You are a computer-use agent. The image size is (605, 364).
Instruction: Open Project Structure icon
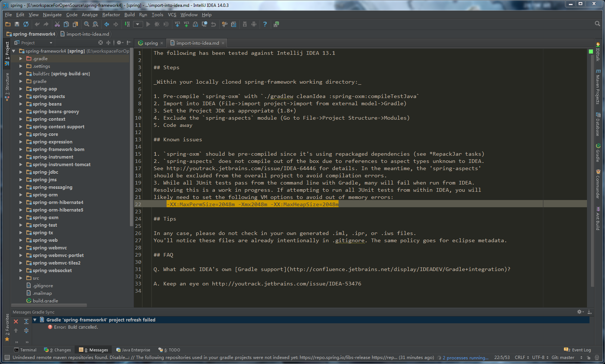point(234,24)
